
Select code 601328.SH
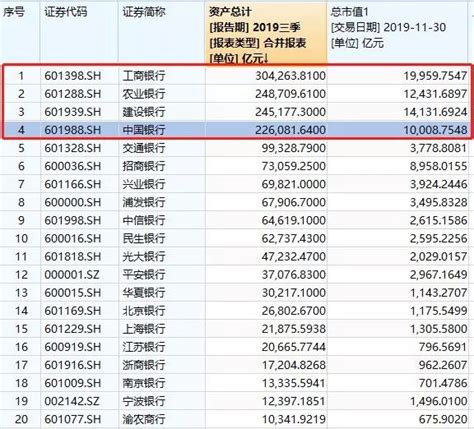tap(73, 148)
